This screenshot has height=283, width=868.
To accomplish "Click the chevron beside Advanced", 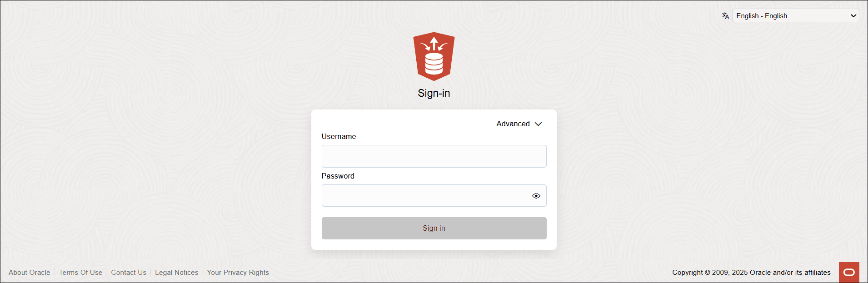I will click(538, 124).
